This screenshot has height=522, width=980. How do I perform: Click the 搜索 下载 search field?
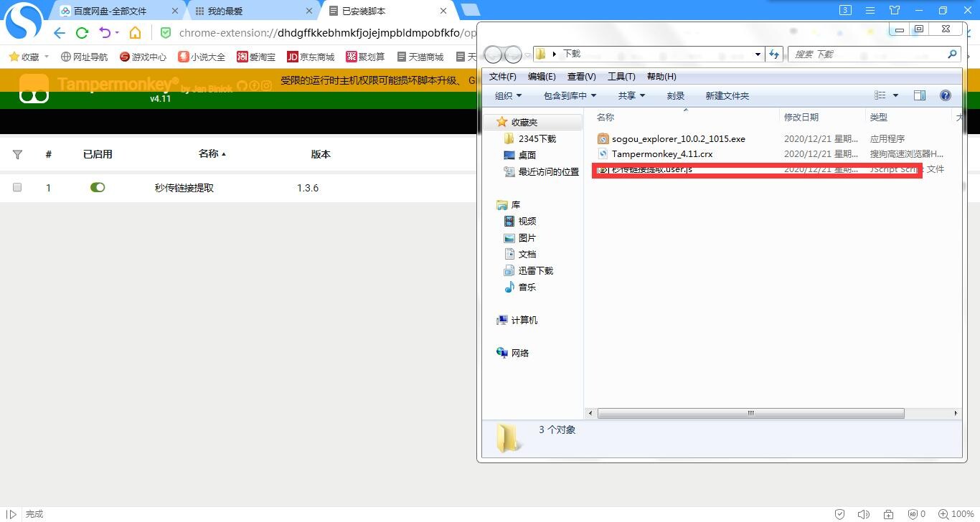tap(867, 54)
